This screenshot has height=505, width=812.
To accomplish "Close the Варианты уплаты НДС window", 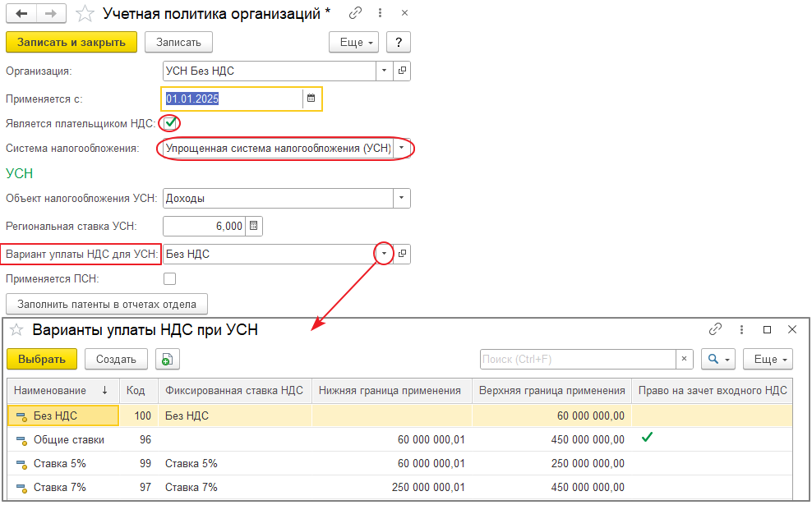I will pos(791,329).
